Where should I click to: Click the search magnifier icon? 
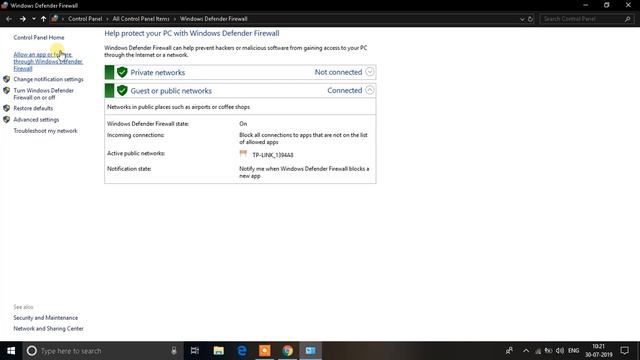[628, 19]
